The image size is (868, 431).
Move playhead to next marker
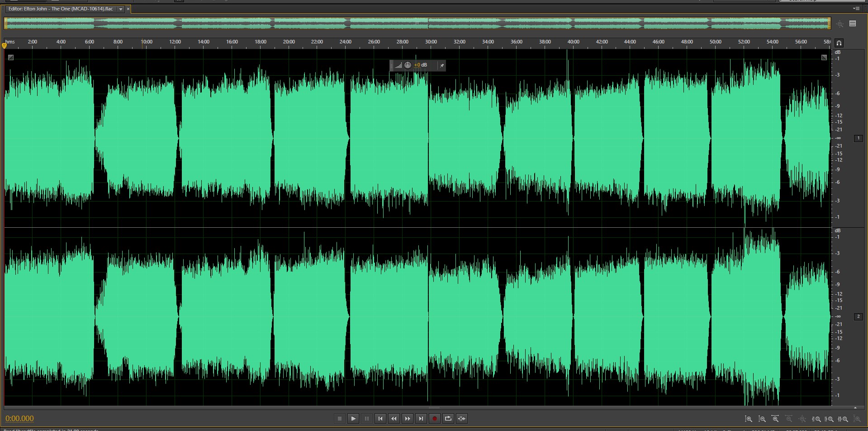coord(421,419)
